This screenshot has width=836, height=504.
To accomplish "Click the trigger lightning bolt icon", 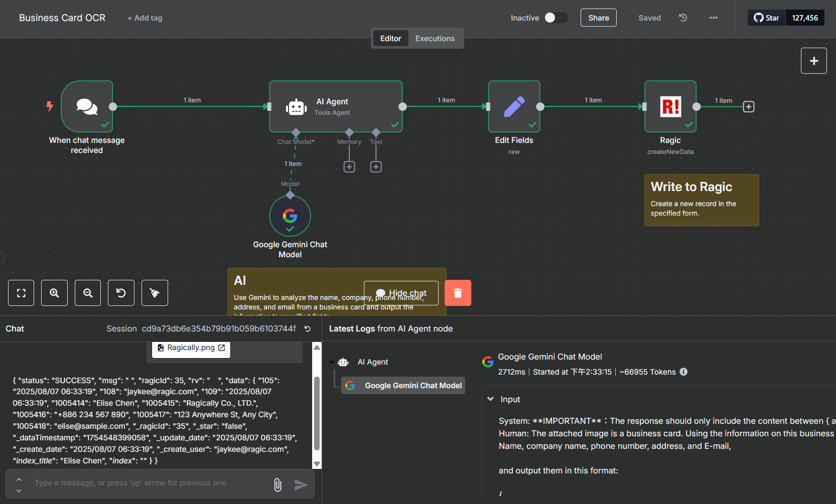I will coord(50,106).
